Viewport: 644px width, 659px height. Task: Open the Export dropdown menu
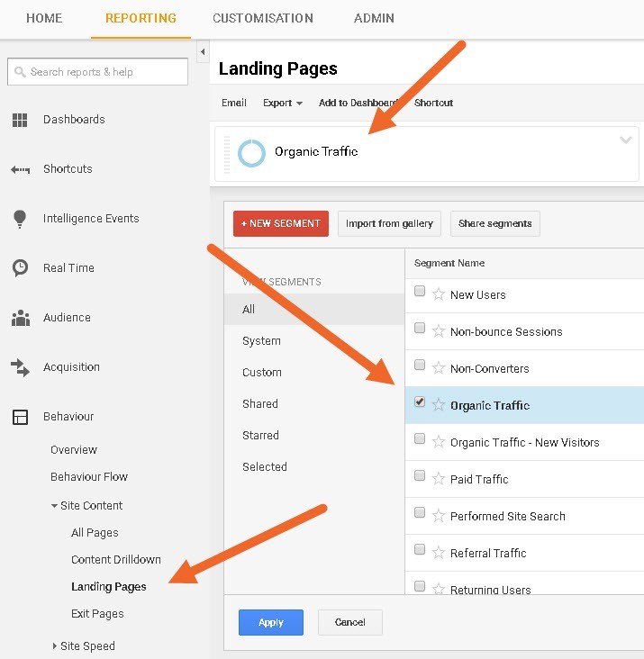[x=282, y=103]
